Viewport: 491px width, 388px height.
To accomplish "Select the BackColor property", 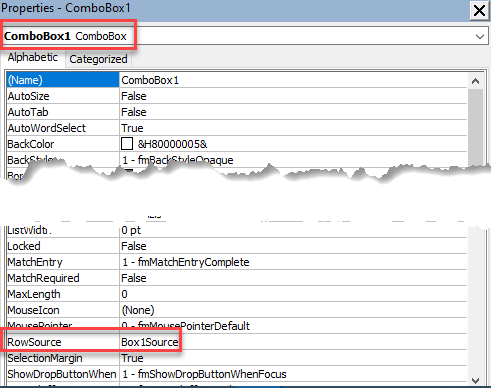I will pyautogui.click(x=63, y=144).
